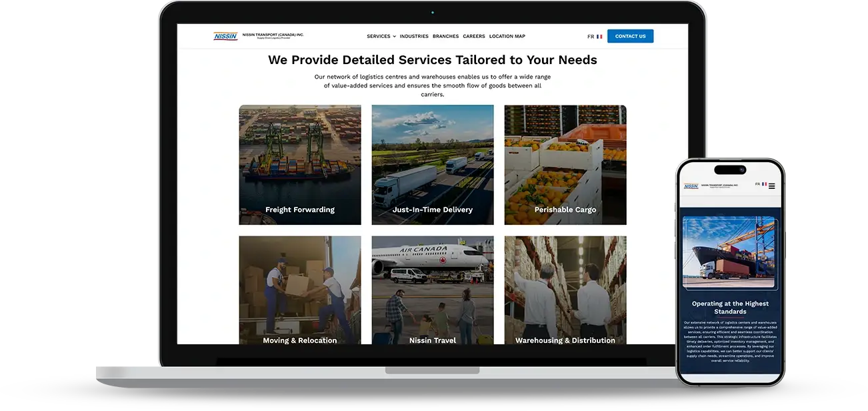Select the Just-In-Time Delivery tile
This screenshot has height=411, width=868.
pyautogui.click(x=432, y=164)
